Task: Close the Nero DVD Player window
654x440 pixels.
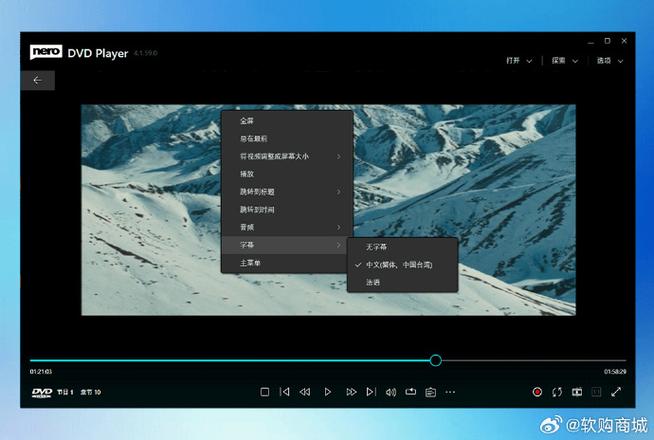Action: (624, 41)
